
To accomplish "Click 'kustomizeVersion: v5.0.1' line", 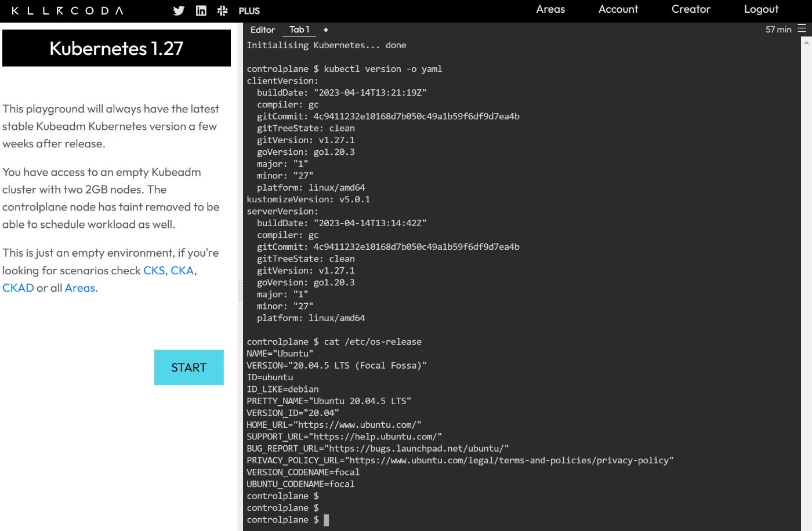I will point(309,199).
